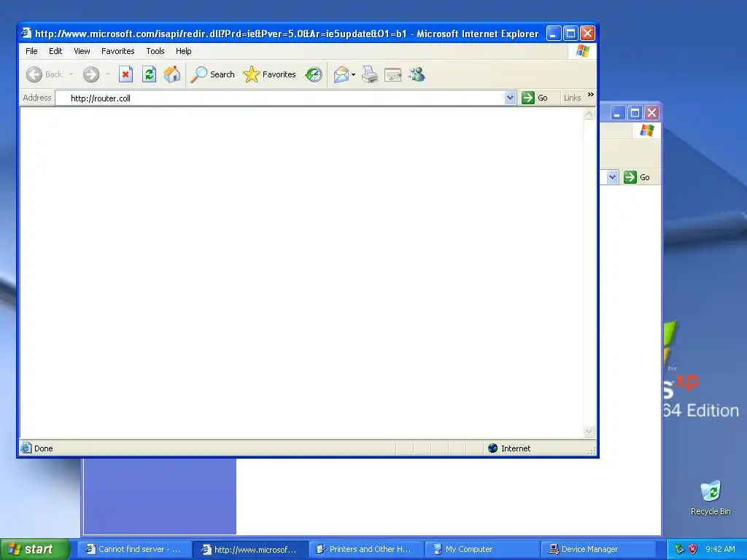Print the page with the printer icon
Viewport: 747px width, 560px height.
click(370, 74)
